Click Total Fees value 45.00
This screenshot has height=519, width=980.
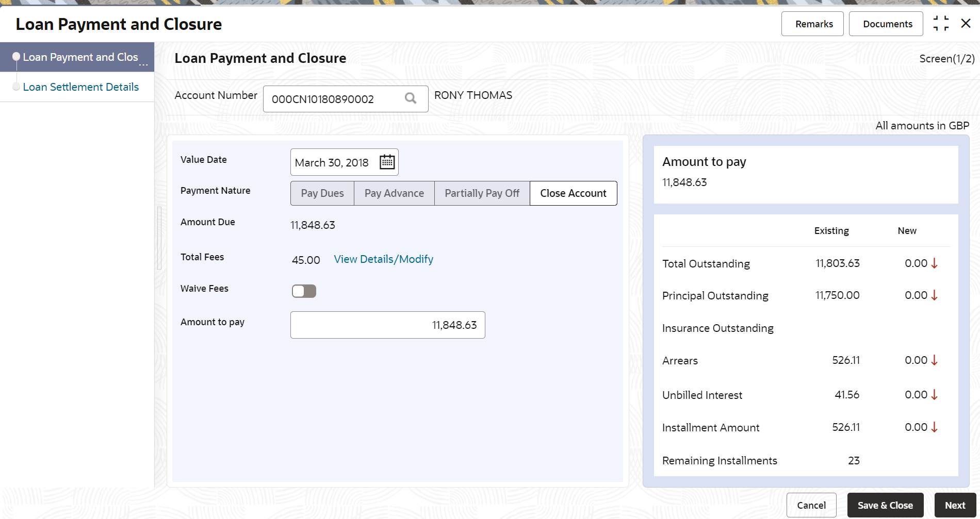coord(306,260)
